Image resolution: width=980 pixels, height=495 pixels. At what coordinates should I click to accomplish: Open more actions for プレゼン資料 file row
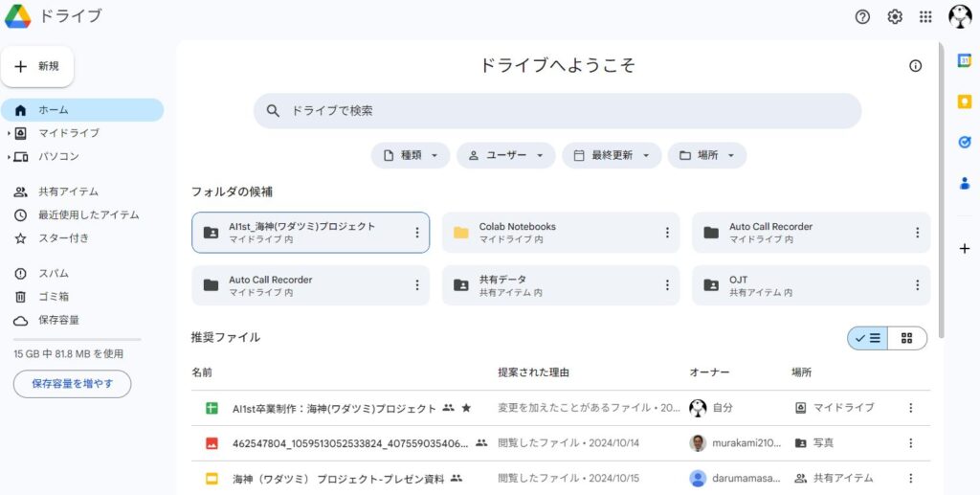pyautogui.click(x=911, y=478)
